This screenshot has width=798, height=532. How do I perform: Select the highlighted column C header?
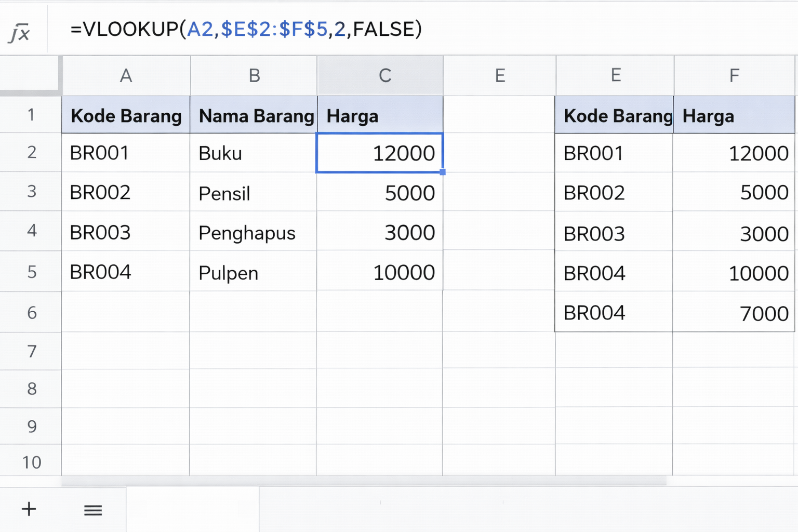click(x=384, y=76)
